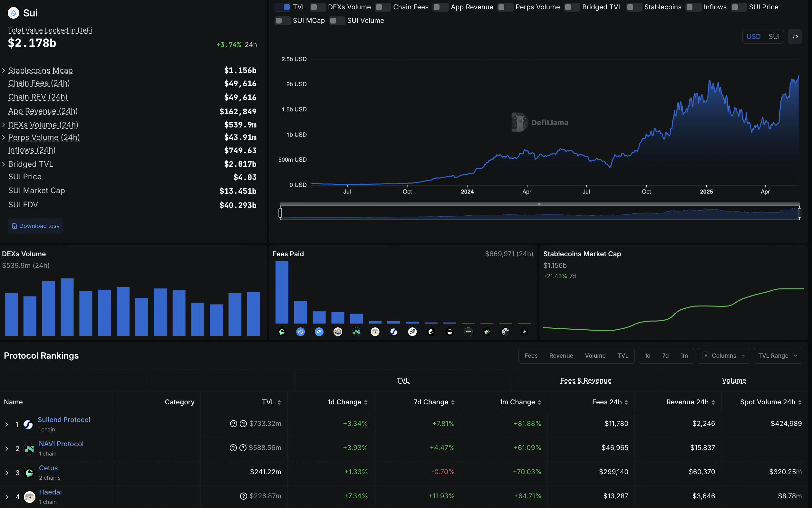
Task: Open the Haedal protocol link
Action: [x=51, y=492]
